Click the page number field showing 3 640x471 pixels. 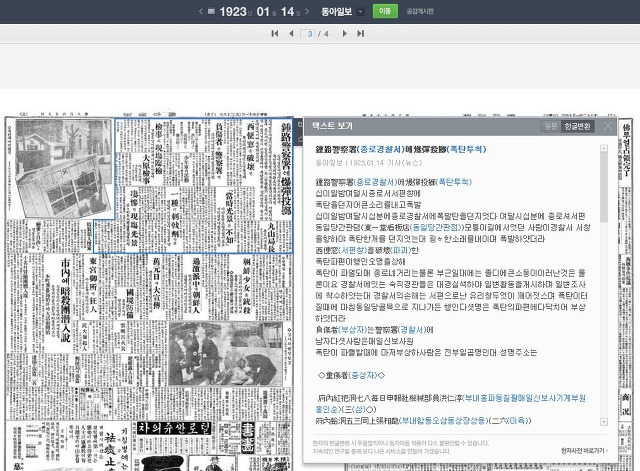tap(308, 33)
